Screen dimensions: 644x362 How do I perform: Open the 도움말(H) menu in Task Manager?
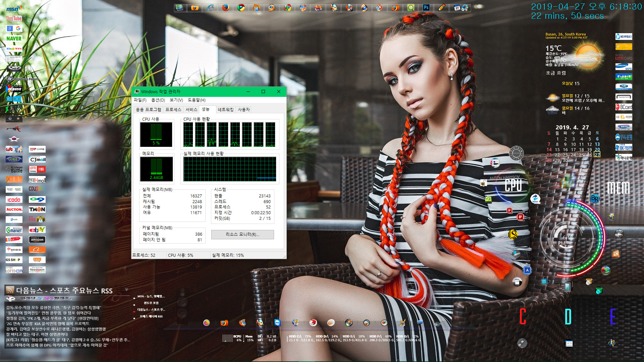point(197,100)
